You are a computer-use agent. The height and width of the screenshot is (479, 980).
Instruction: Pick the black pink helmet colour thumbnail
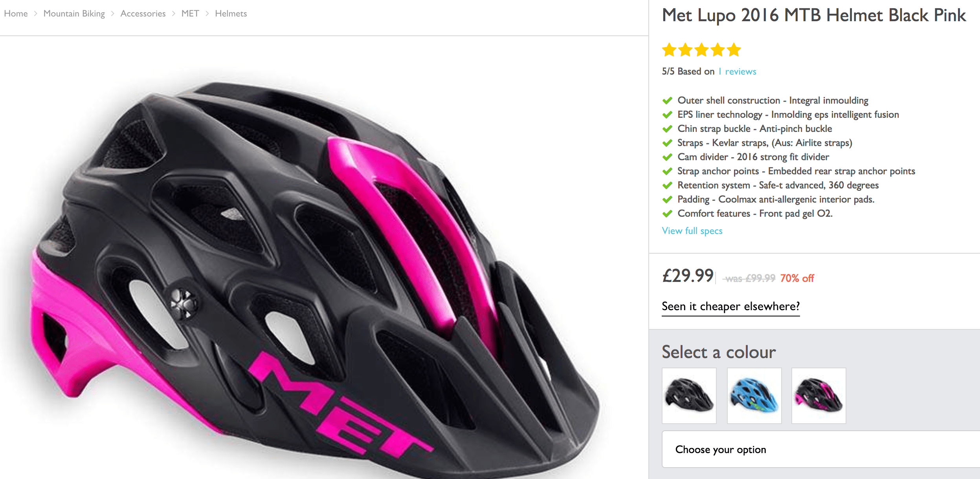819,395
